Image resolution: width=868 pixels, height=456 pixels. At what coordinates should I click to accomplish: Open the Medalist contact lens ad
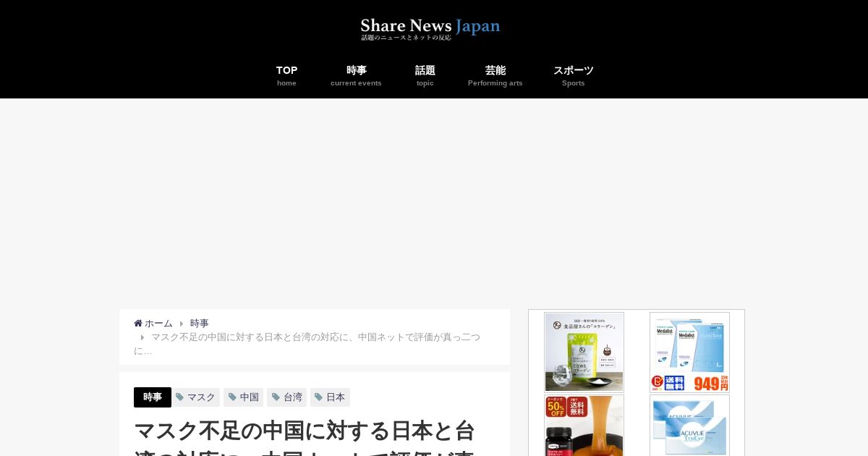(x=689, y=352)
